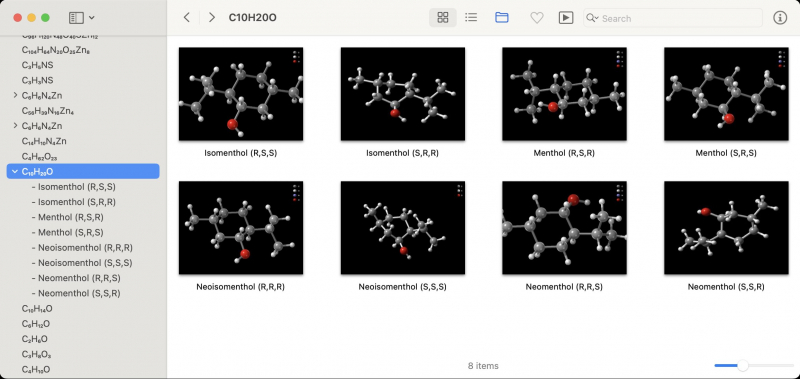800x379 pixels.
Task: Select C10H14O in the sidebar
Action: click(x=37, y=309)
